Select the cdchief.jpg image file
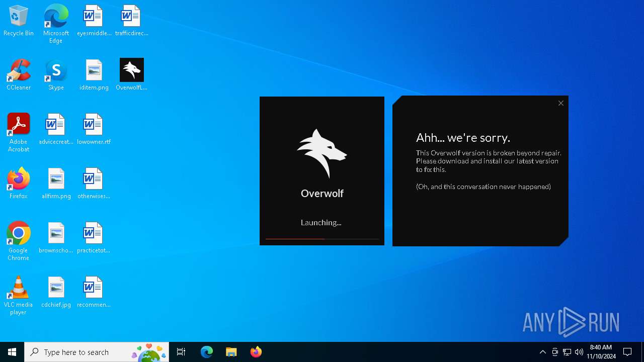This screenshot has height=362, width=644. (56, 293)
